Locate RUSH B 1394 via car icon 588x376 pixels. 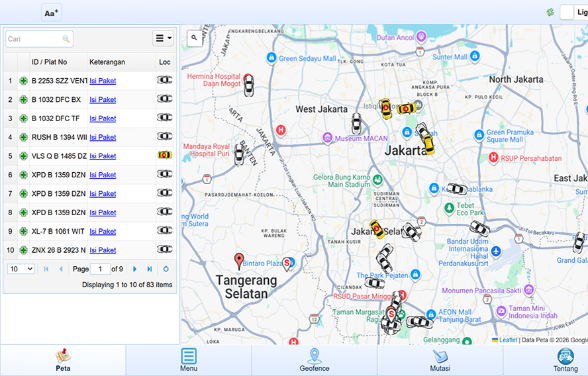click(165, 136)
